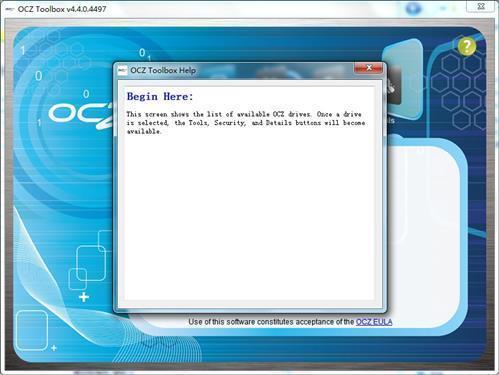The width and height of the screenshot is (499, 375).
Task: Click the help paragraph about available OCZ drives
Action: [246, 123]
